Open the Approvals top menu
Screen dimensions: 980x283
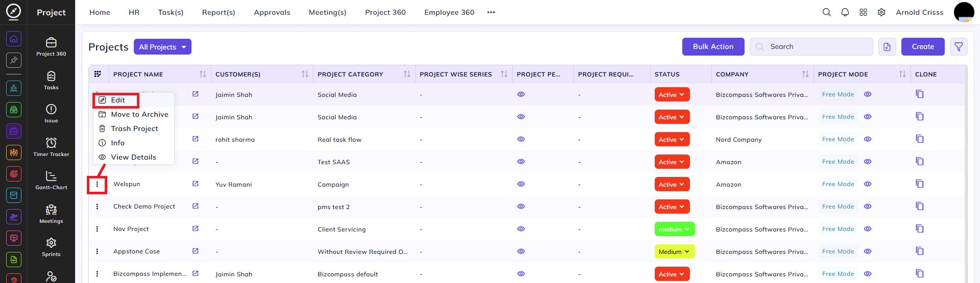[x=272, y=12]
